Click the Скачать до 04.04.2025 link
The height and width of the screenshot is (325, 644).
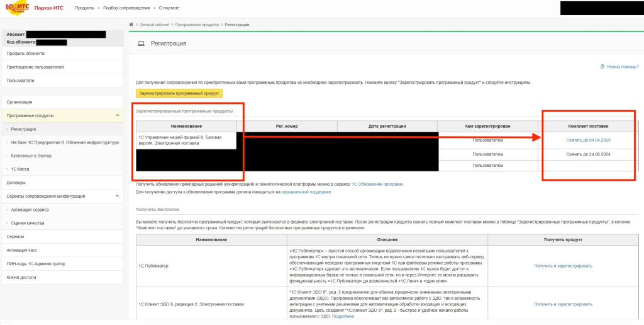point(588,140)
